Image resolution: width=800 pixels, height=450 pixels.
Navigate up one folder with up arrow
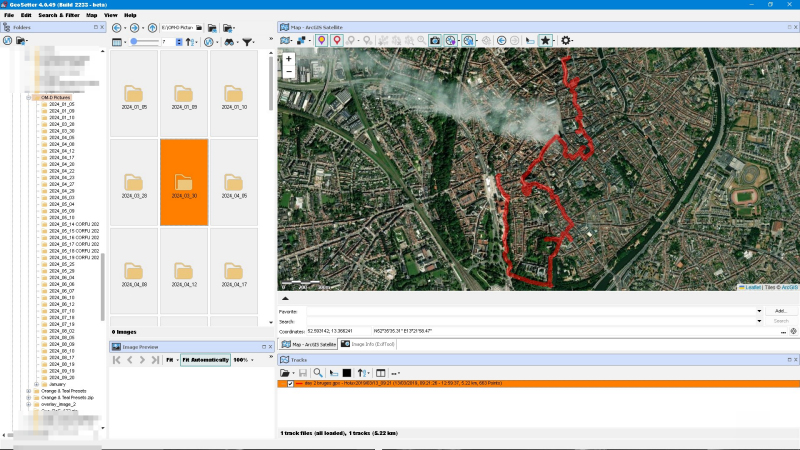(x=151, y=27)
